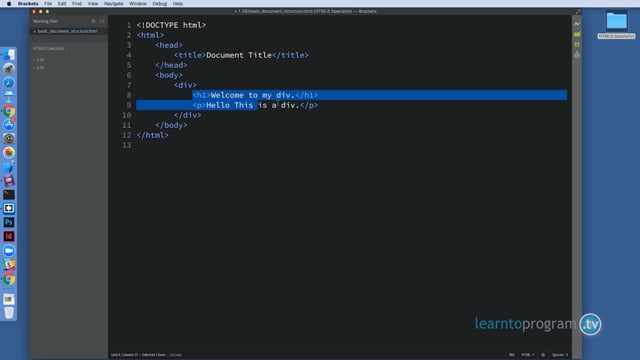Click the cursor position info in status bar
This screenshot has width=640, height=360.
tap(138, 355)
